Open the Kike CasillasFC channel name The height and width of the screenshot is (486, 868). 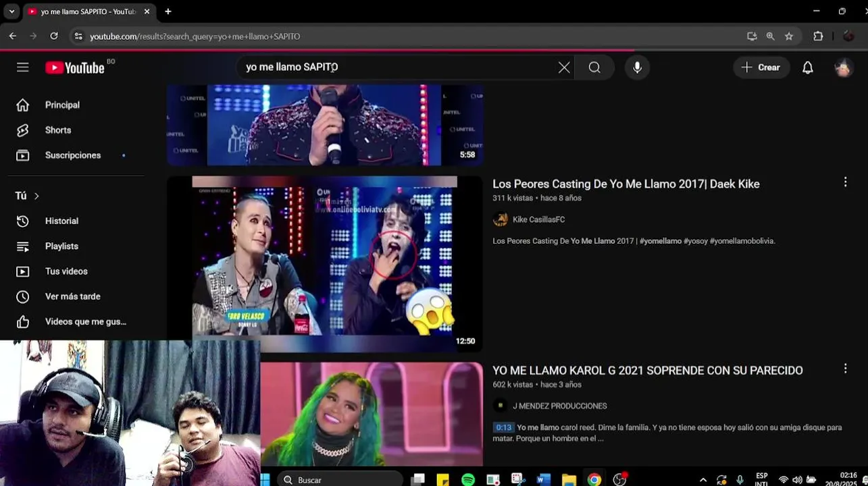[x=538, y=219]
